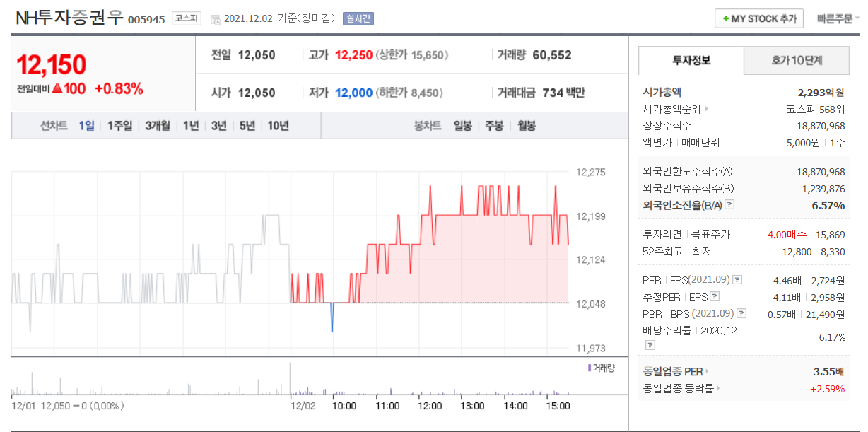Show the 월봉 candle chart
This screenshot has width=868, height=432.
point(527,126)
